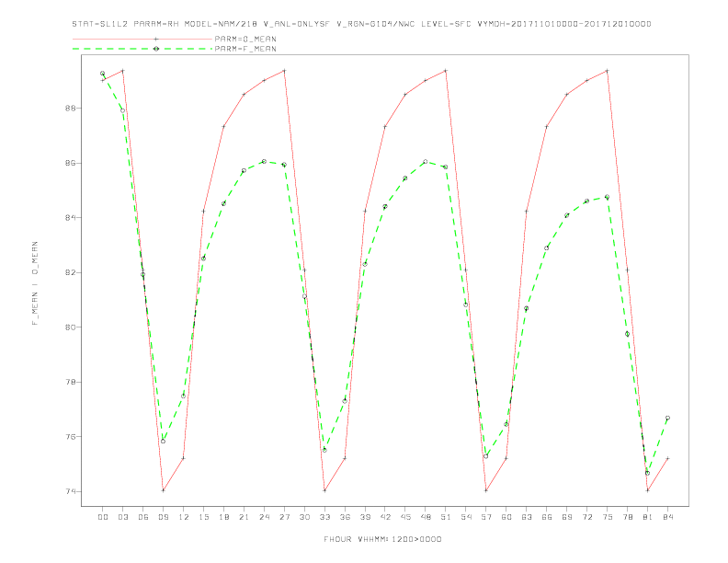This screenshot has width=728, height=563.
Task: Select the green dashed line sample in legend
Action: click(x=142, y=49)
